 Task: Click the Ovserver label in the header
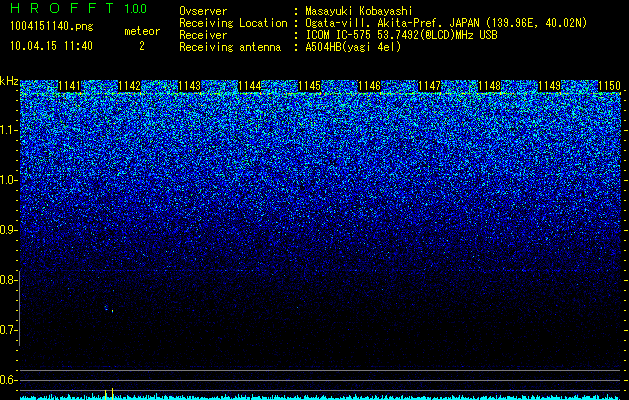tap(203, 11)
